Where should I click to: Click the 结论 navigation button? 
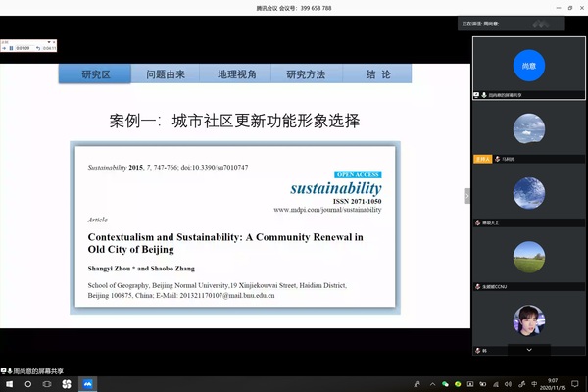(377, 74)
